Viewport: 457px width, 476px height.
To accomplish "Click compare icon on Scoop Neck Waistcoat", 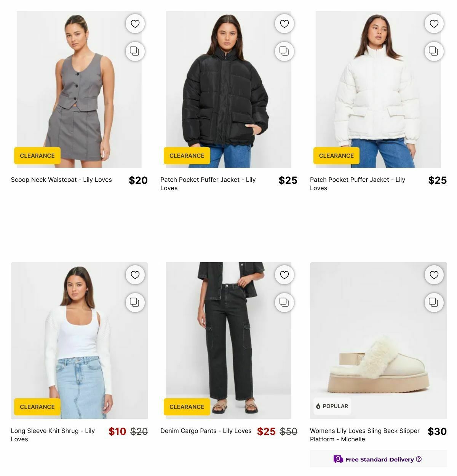I will click(135, 51).
